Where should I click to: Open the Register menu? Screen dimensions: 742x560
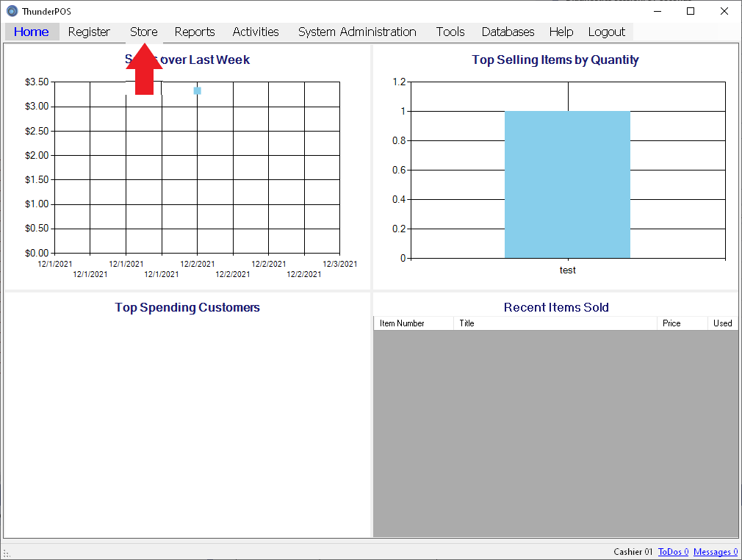(89, 32)
